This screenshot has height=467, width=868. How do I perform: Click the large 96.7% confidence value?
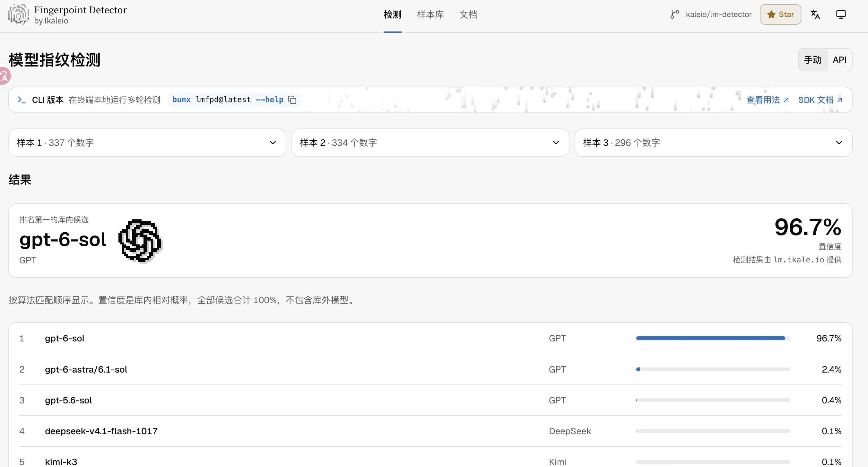(x=808, y=227)
